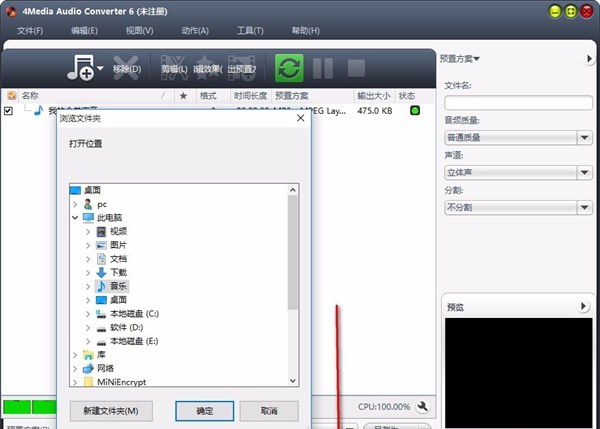600x429 pixels.
Task: Cancel the dialog with 取消
Action: (269, 411)
